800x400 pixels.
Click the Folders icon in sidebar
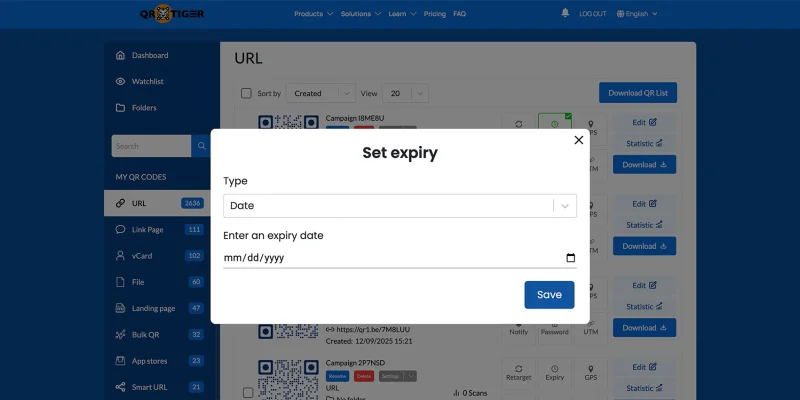click(120, 108)
